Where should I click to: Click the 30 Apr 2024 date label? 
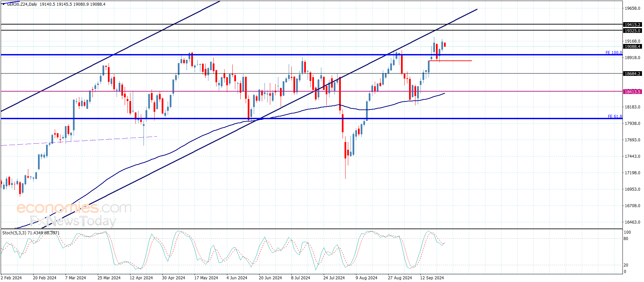(173, 278)
